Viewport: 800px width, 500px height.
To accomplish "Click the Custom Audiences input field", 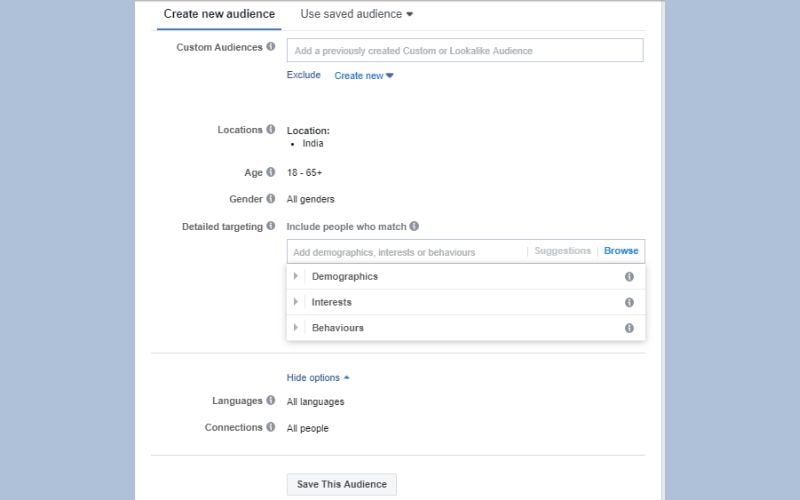I will (x=464, y=51).
